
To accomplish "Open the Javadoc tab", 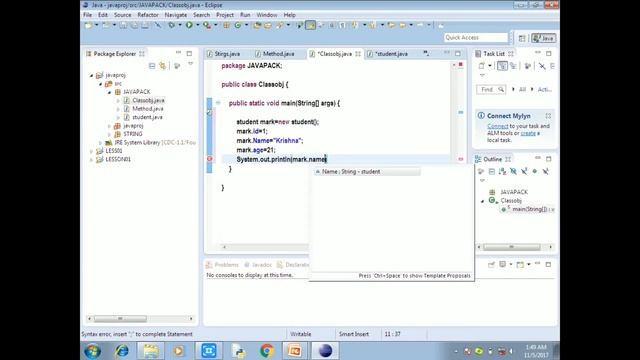I will tap(258, 264).
